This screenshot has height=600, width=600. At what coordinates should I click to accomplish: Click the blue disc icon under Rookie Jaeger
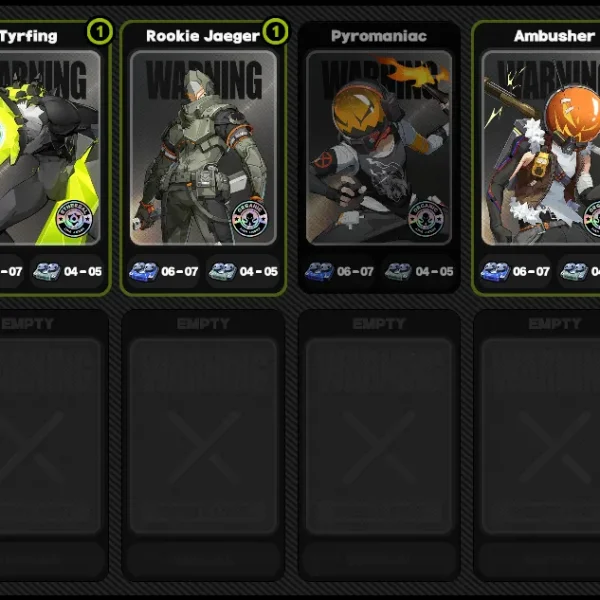(144, 272)
